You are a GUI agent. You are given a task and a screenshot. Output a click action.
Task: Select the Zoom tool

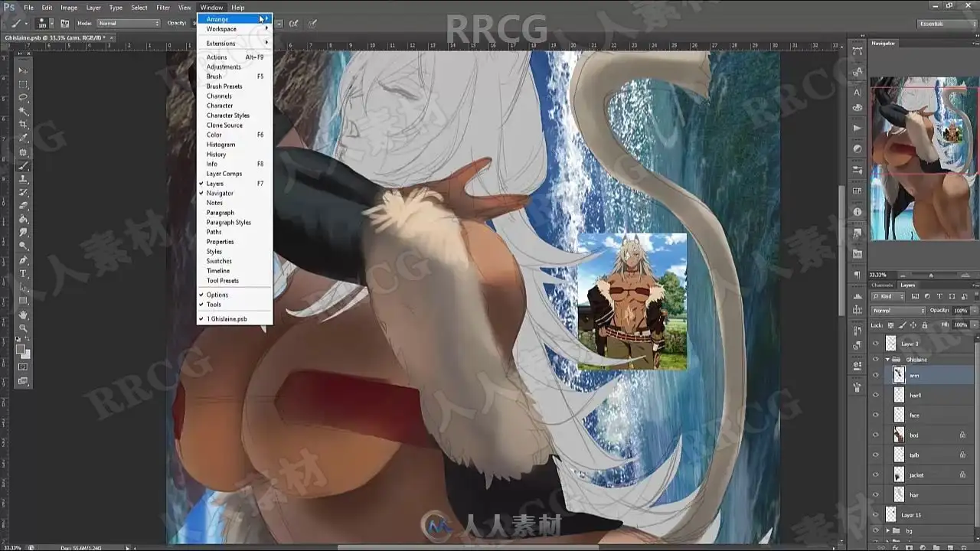(24, 328)
